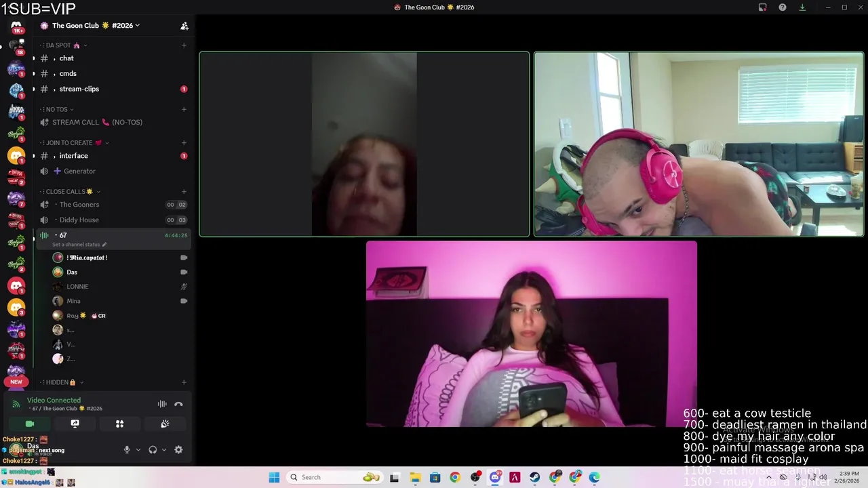Open the Help icon in title bar
Image resolution: width=868 pixels, height=488 pixels.
coord(783,7)
